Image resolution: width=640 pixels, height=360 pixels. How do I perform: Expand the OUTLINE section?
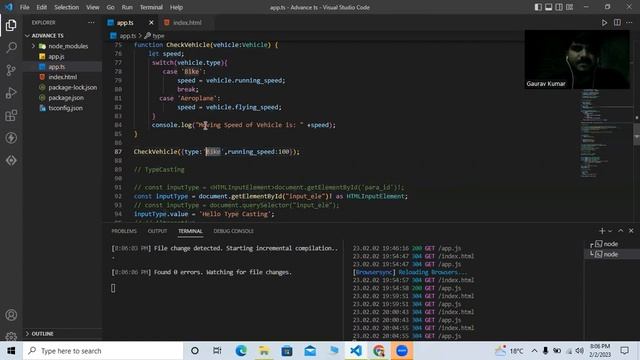(x=62, y=334)
